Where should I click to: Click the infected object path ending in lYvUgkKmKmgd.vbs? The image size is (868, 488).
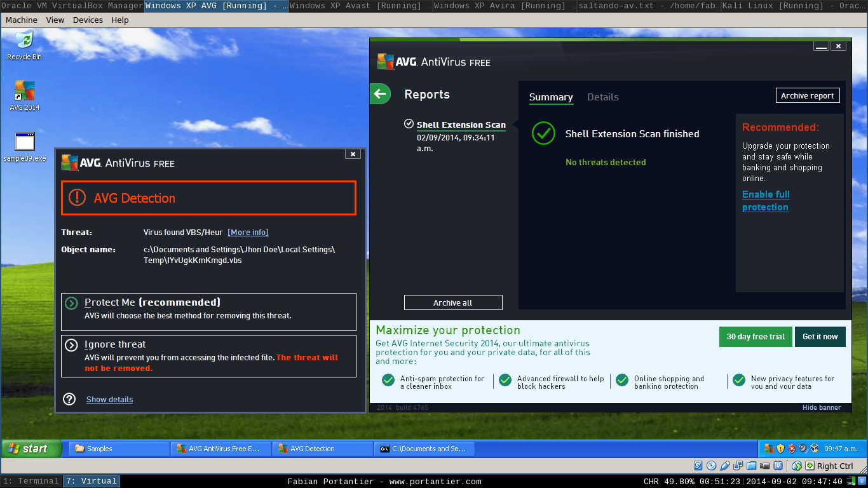click(239, 255)
